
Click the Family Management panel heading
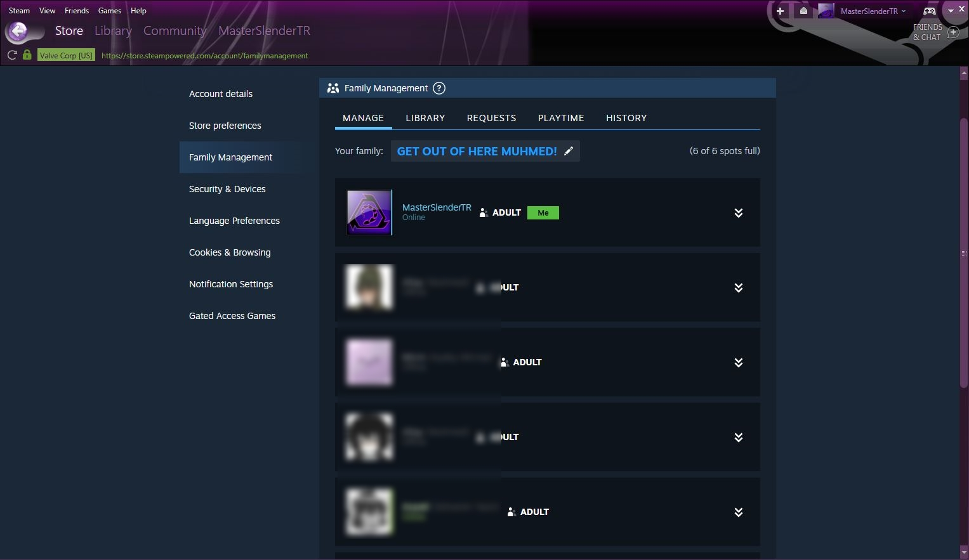click(386, 88)
